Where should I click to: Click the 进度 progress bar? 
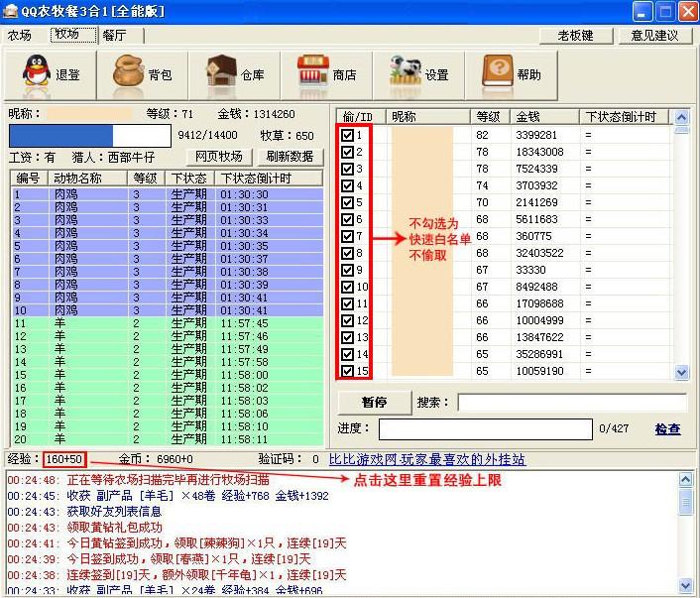(486, 429)
